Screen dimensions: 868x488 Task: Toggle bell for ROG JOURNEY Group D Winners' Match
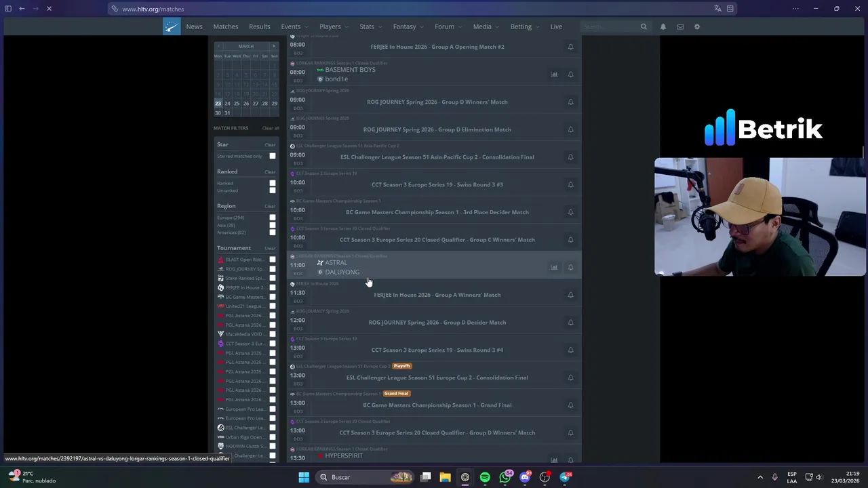pyautogui.click(x=570, y=102)
